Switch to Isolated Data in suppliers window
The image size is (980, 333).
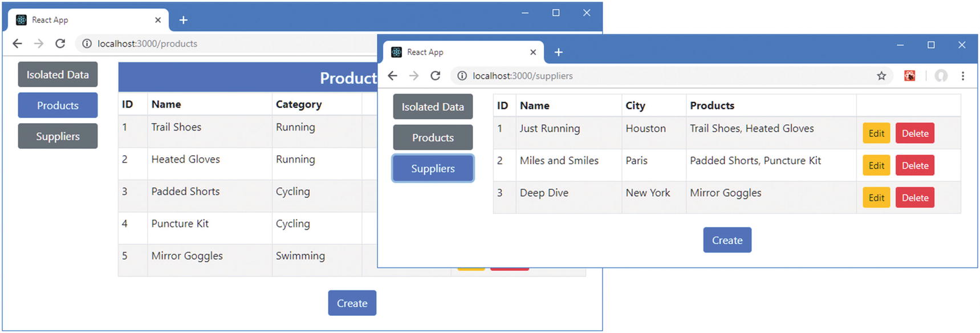tap(433, 107)
